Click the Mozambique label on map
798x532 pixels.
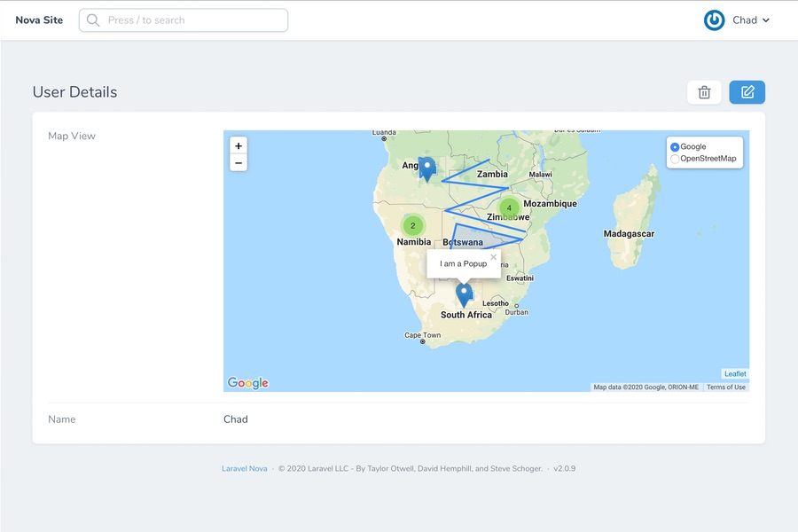(x=550, y=204)
